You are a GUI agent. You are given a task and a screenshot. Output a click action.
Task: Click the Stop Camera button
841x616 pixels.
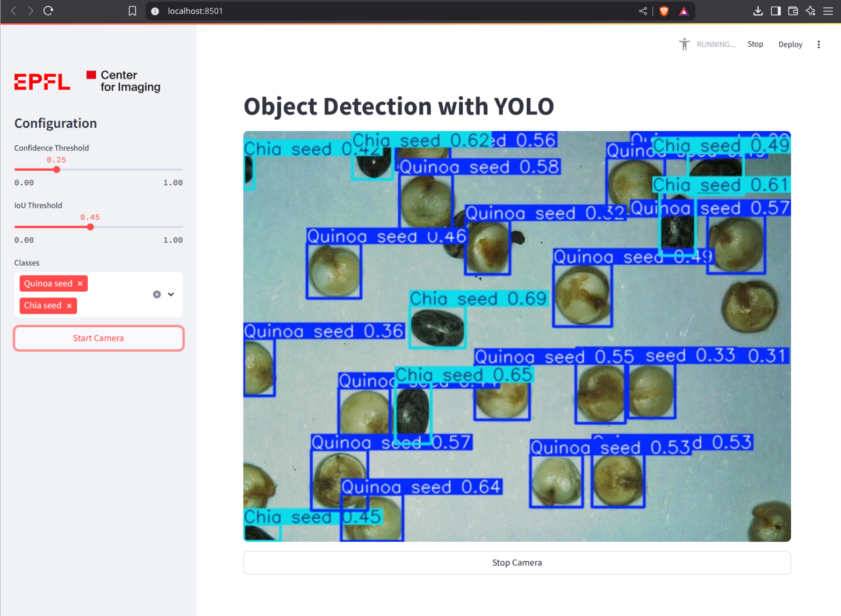point(516,562)
